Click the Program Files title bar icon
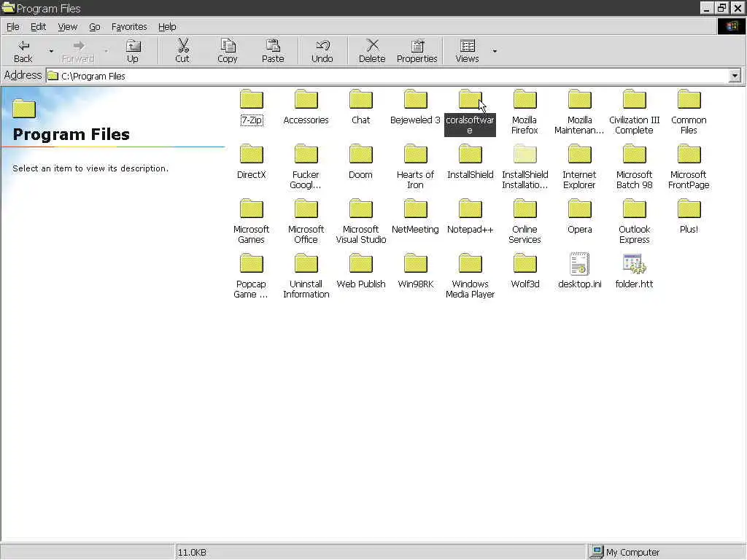Viewport: 747px width, 560px height. (x=9, y=7)
